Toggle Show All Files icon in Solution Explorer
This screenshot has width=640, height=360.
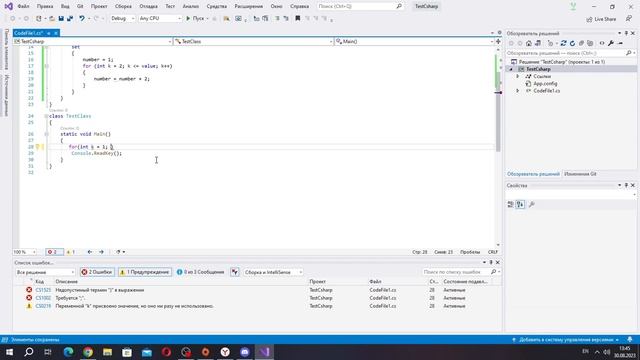(590, 43)
